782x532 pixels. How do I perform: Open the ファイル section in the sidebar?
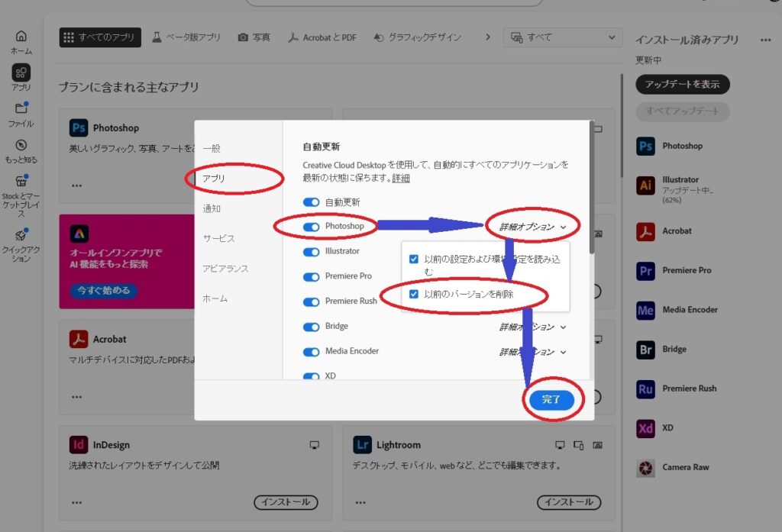[x=21, y=114]
